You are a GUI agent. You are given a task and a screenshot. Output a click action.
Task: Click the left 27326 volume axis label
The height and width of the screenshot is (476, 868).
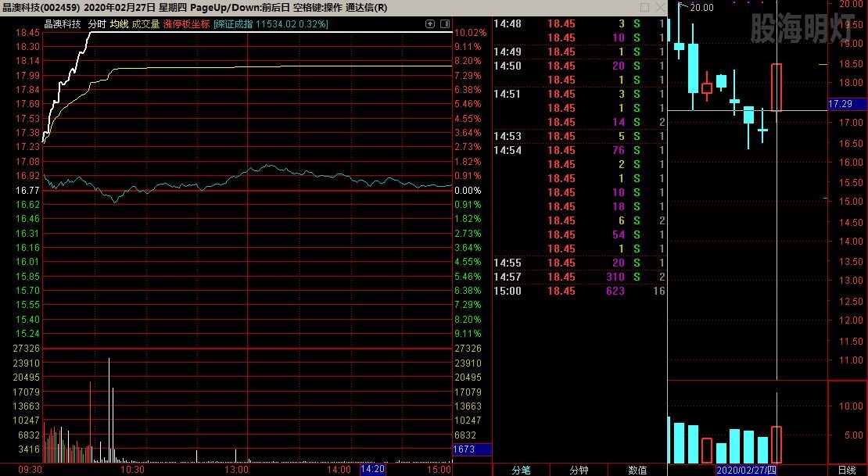[26, 348]
